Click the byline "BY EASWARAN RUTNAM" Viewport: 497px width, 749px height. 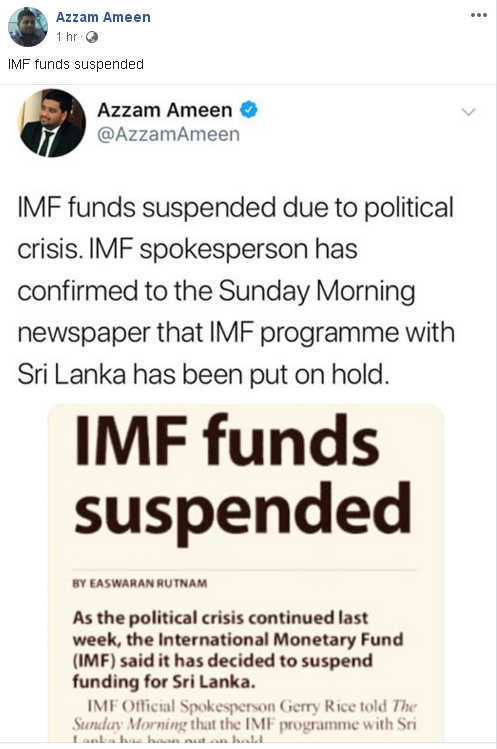tap(140, 583)
